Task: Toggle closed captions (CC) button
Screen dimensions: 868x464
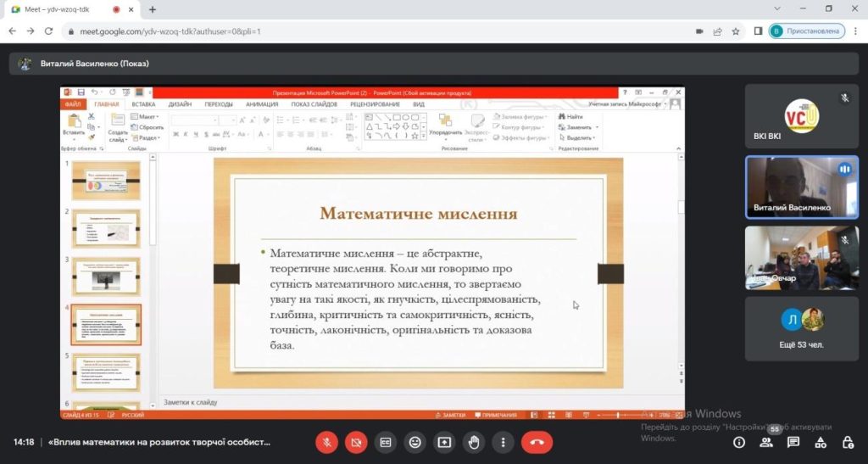Action: pos(386,442)
